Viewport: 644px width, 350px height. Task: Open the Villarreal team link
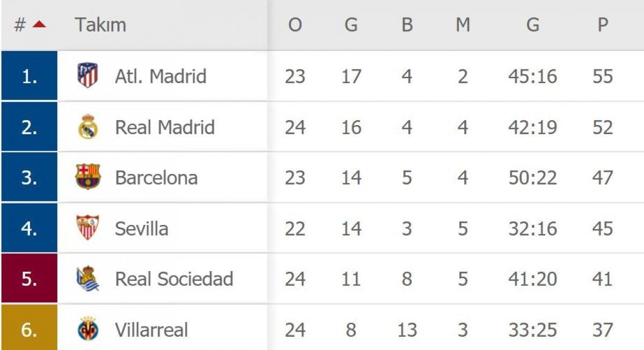(x=151, y=330)
